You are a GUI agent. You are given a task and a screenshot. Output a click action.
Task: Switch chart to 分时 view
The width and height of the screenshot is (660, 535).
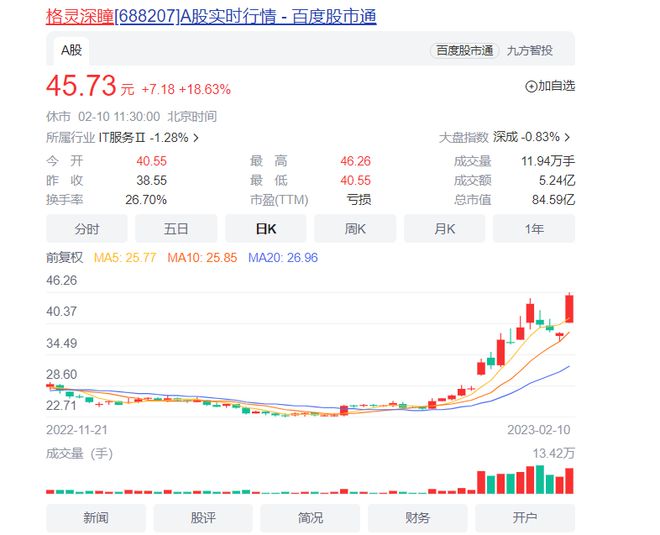87,229
